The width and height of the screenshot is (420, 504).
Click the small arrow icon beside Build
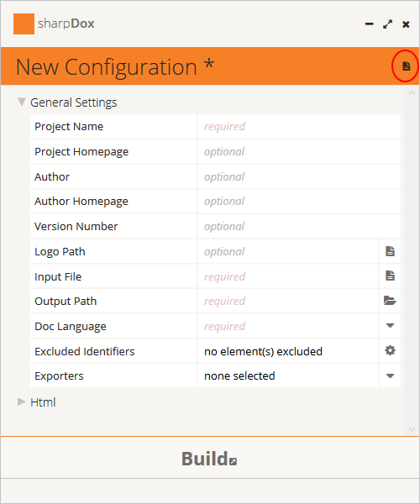(234, 461)
